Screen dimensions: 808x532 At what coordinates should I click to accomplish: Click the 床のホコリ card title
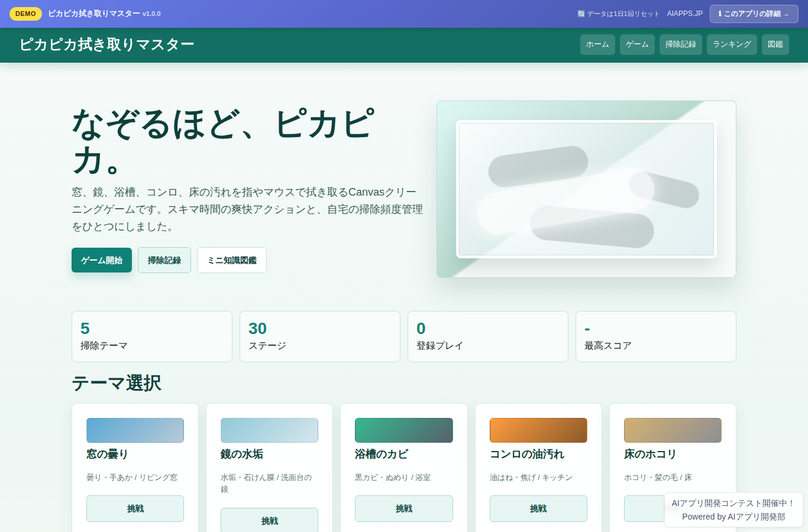pos(650,454)
